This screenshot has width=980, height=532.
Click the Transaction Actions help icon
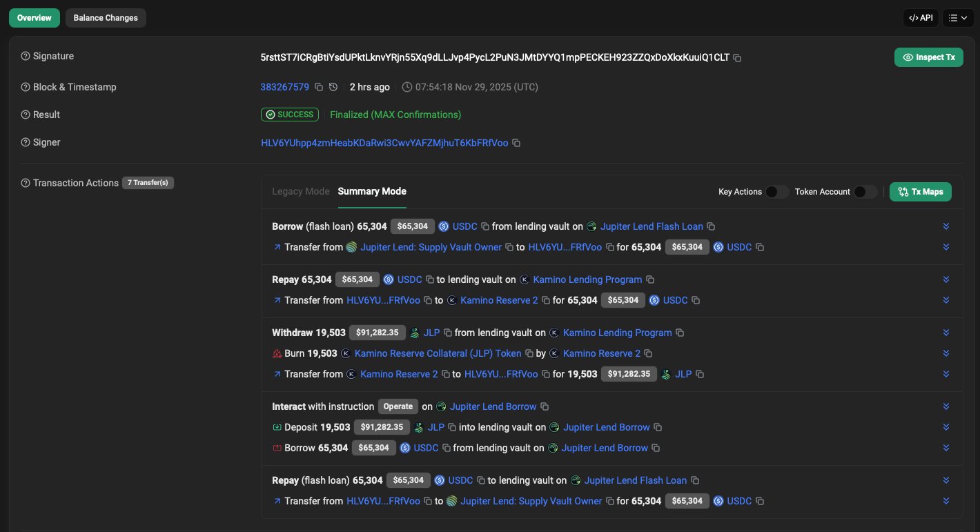click(x=26, y=184)
